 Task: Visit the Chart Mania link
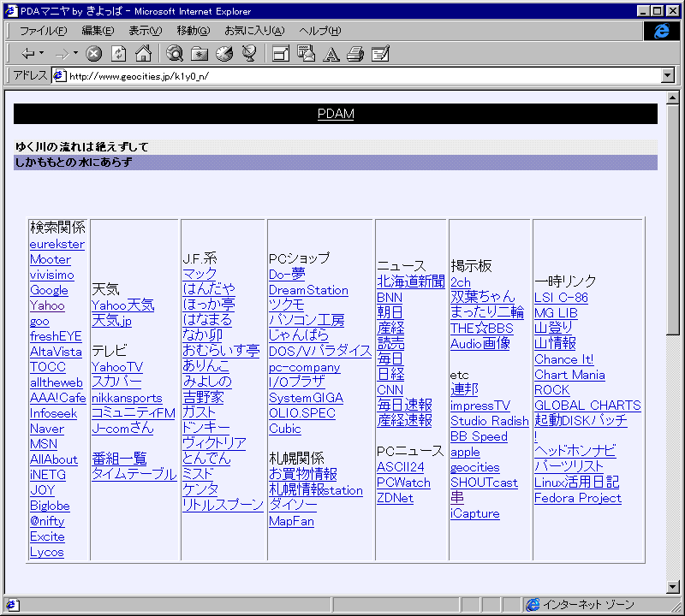click(569, 375)
